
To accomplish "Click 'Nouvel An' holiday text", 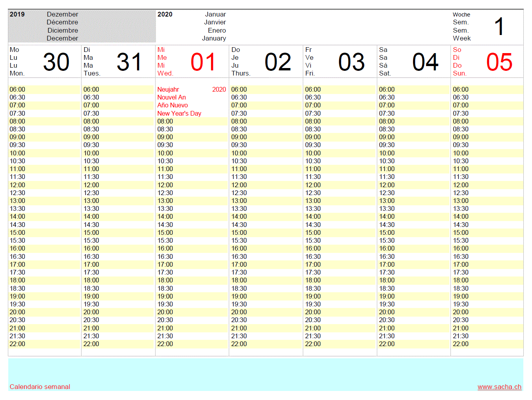I will (x=171, y=98).
